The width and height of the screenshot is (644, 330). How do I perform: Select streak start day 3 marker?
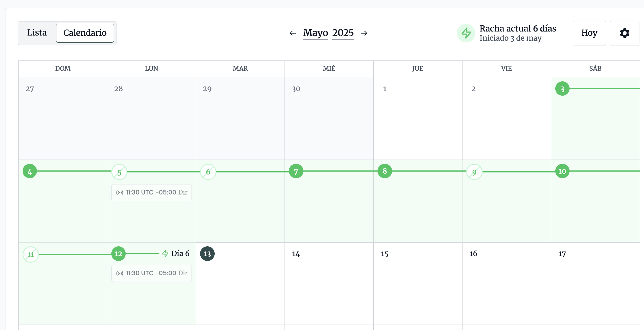(x=562, y=89)
